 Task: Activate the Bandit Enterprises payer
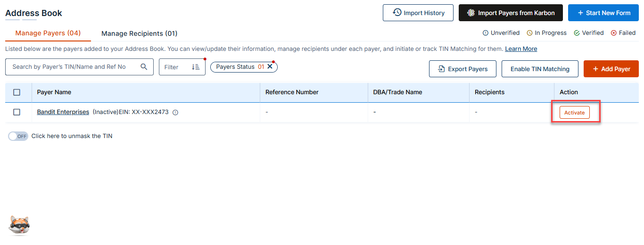pos(574,113)
